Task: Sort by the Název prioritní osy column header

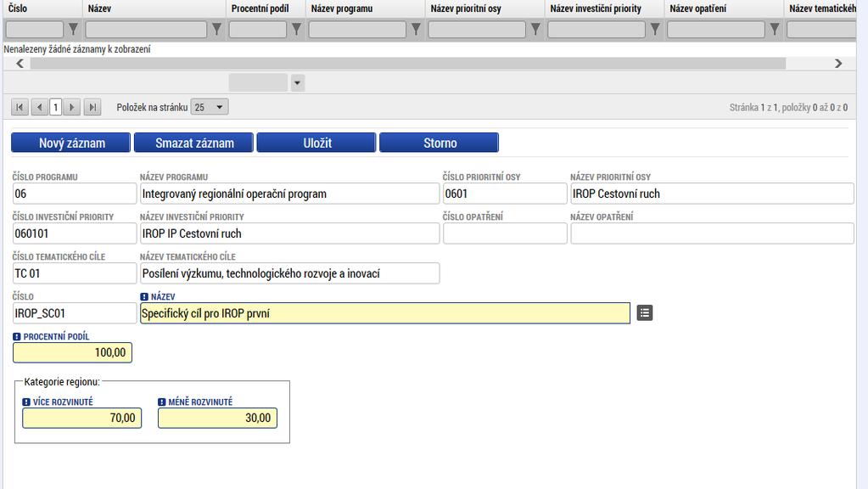Action: (x=466, y=8)
